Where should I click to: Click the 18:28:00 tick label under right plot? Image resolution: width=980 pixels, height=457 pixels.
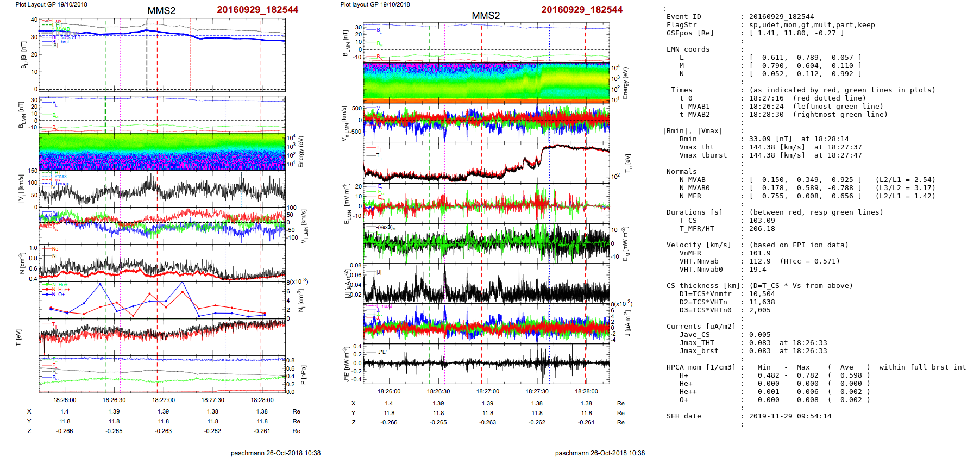[586, 391]
